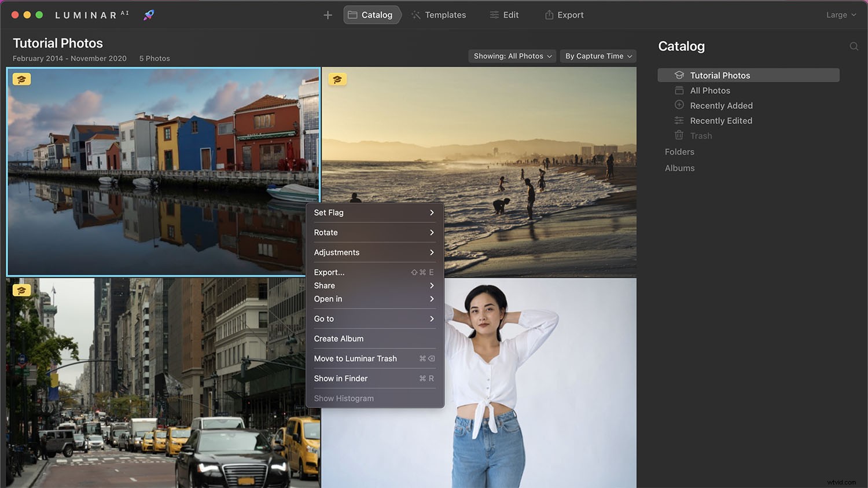Image resolution: width=868 pixels, height=488 pixels.
Task: Open the Trash icon in the sidebar
Action: coord(679,135)
